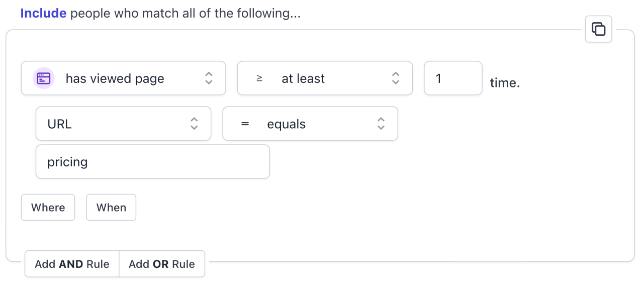Click the greater-than-or-equal symbol

(x=259, y=78)
